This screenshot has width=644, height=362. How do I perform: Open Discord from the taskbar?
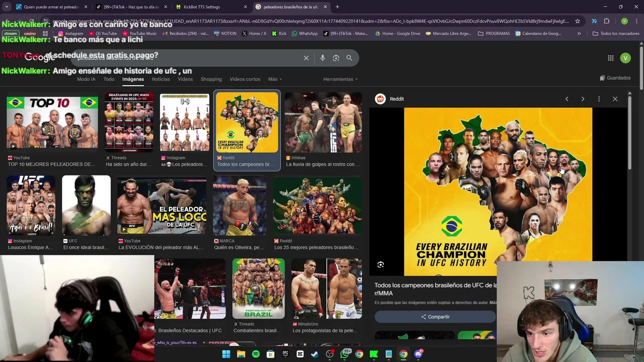point(418,354)
